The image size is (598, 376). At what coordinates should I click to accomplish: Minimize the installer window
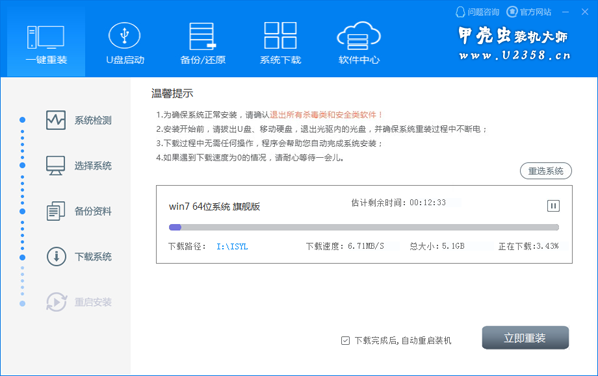[x=566, y=12]
